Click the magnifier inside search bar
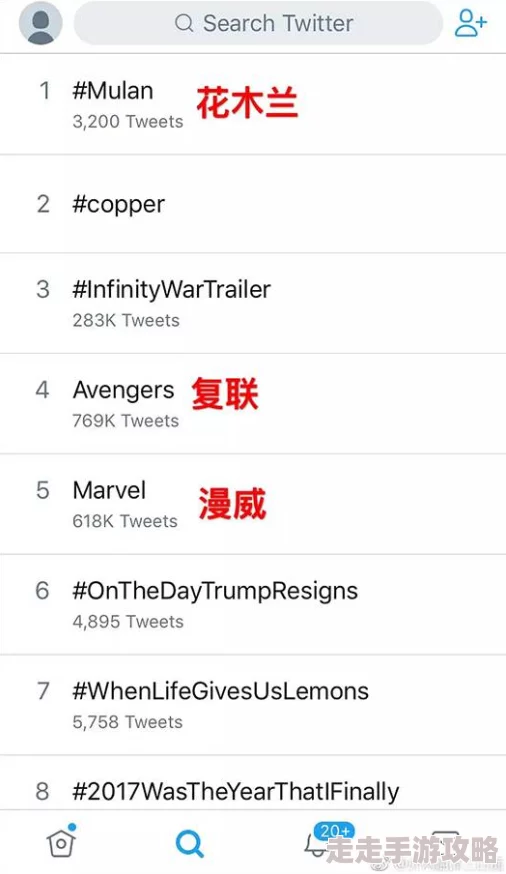Viewport: 506px width, 874px height. pos(184,23)
